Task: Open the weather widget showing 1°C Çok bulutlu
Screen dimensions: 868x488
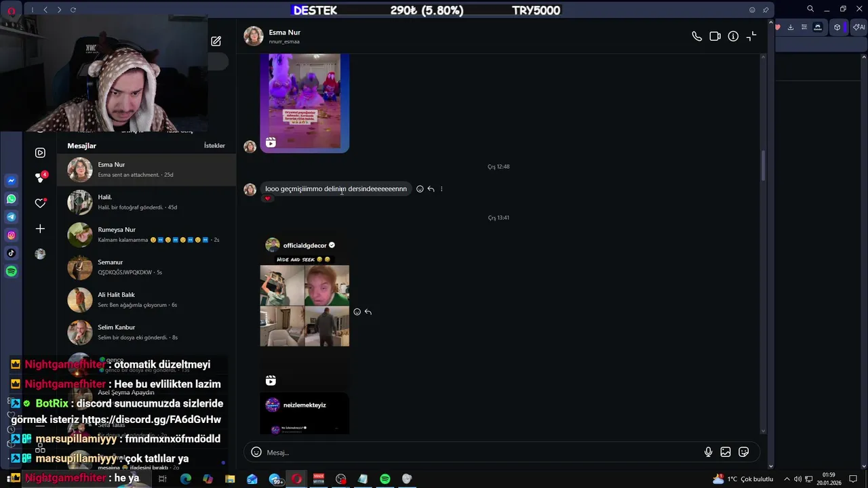Action: tap(743, 479)
